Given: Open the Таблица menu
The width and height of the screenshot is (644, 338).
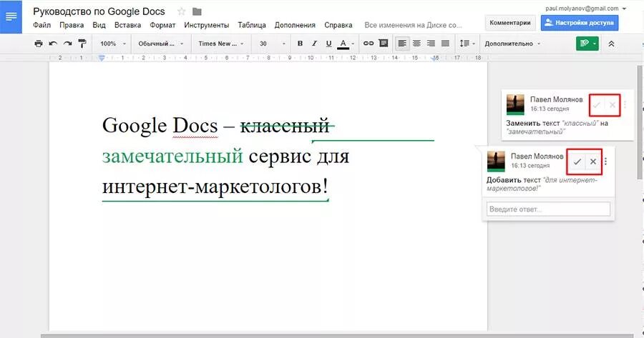Looking at the screenshot, I should 252,25.
